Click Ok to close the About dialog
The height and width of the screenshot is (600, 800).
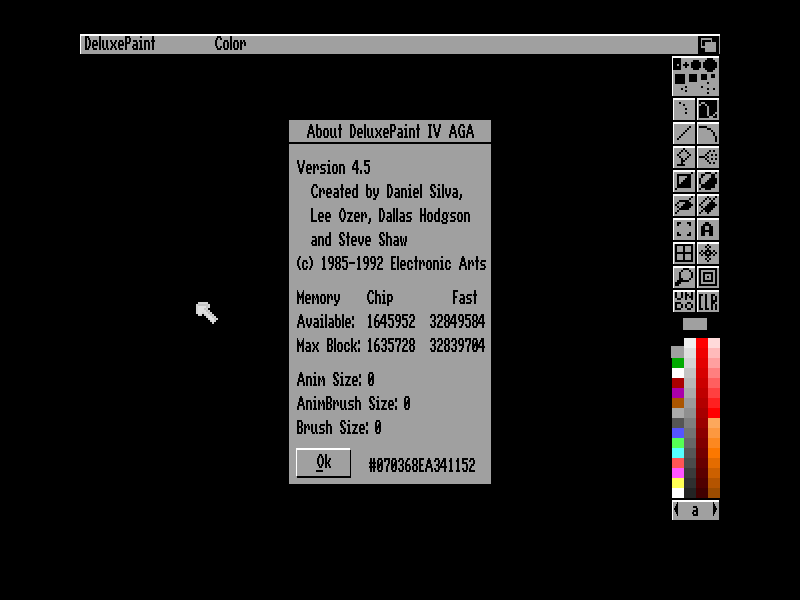(323, 463)
